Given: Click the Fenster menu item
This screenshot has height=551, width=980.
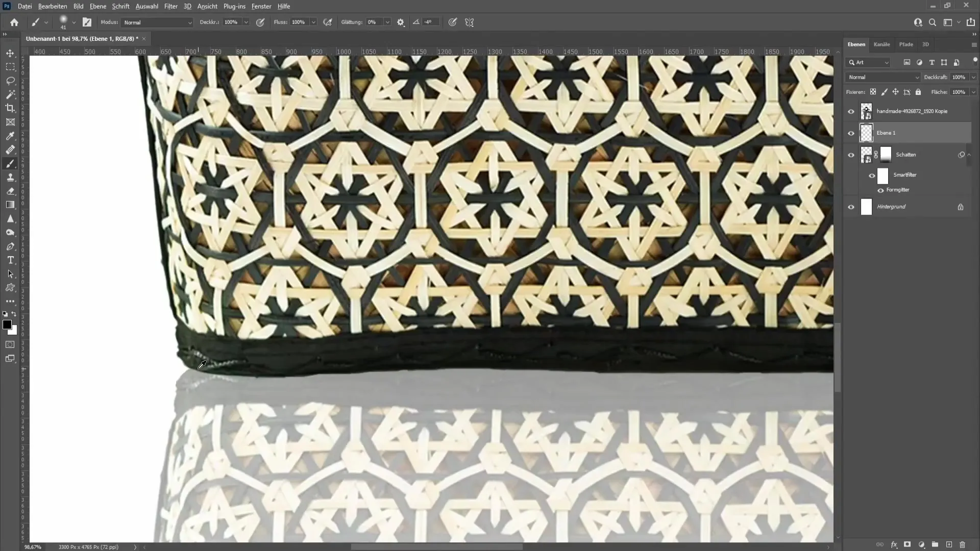Looking at the screenshot, I should pyautogui.click(x=261, y=6).
